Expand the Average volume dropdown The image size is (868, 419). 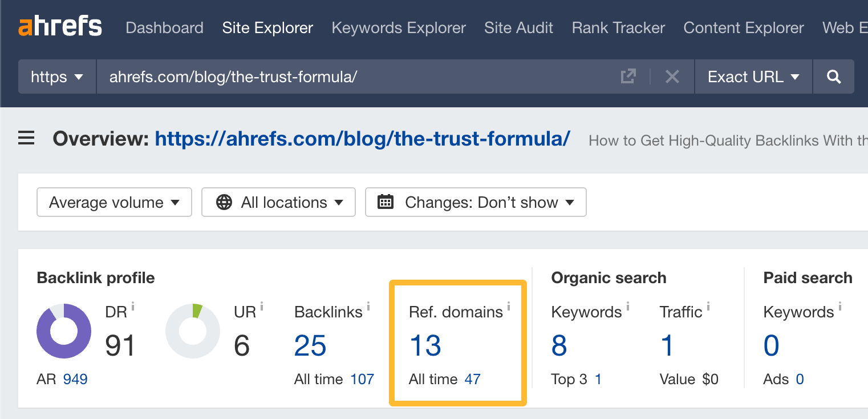(x=113, y=202)
